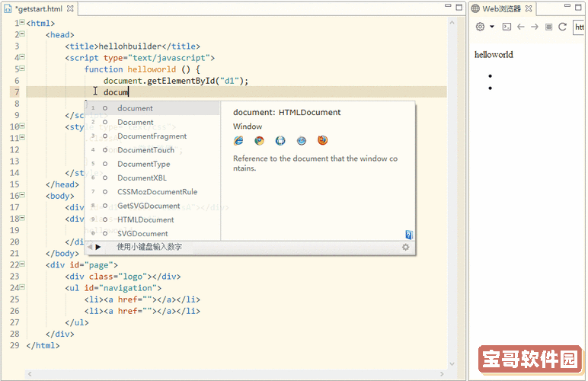
Task: Click the getElementById code on line 6
Action: tap(176, 81)
